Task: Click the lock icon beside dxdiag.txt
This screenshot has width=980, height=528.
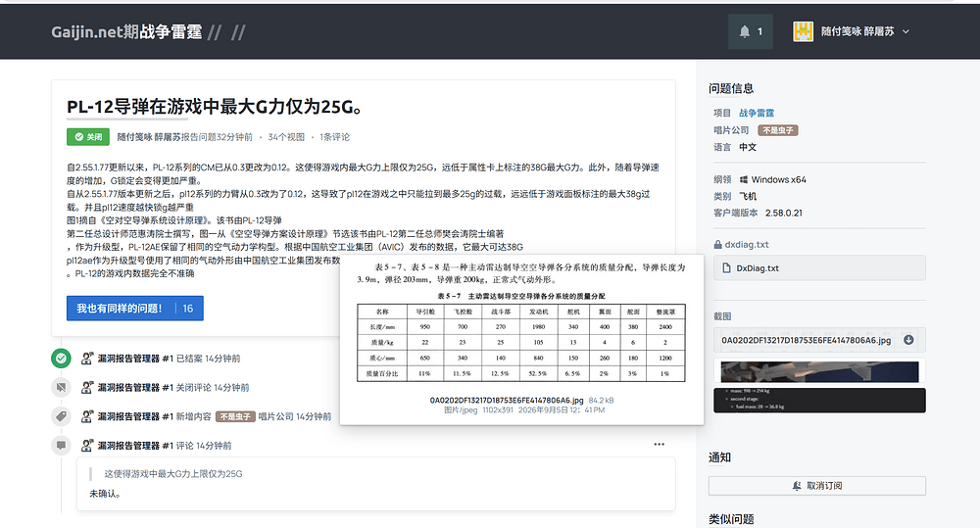Action: pyautogui.click(x=717, y=245)
